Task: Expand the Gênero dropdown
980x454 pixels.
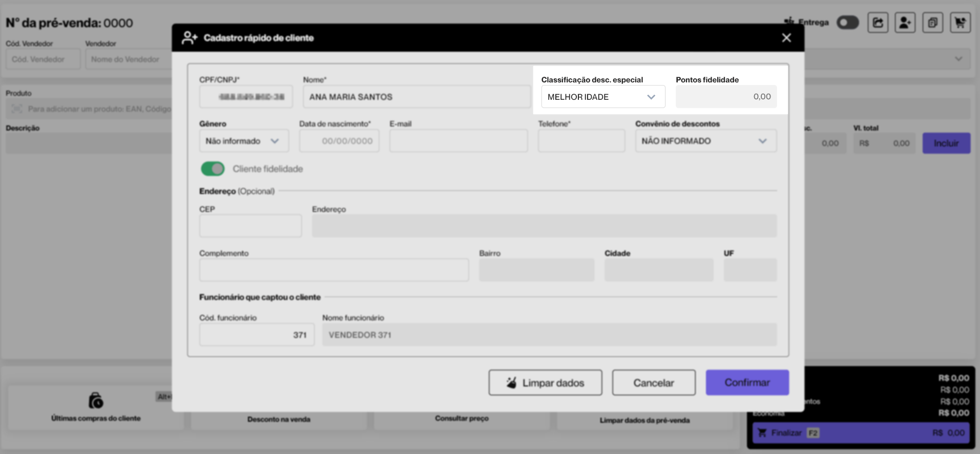Action: (244, 141)
